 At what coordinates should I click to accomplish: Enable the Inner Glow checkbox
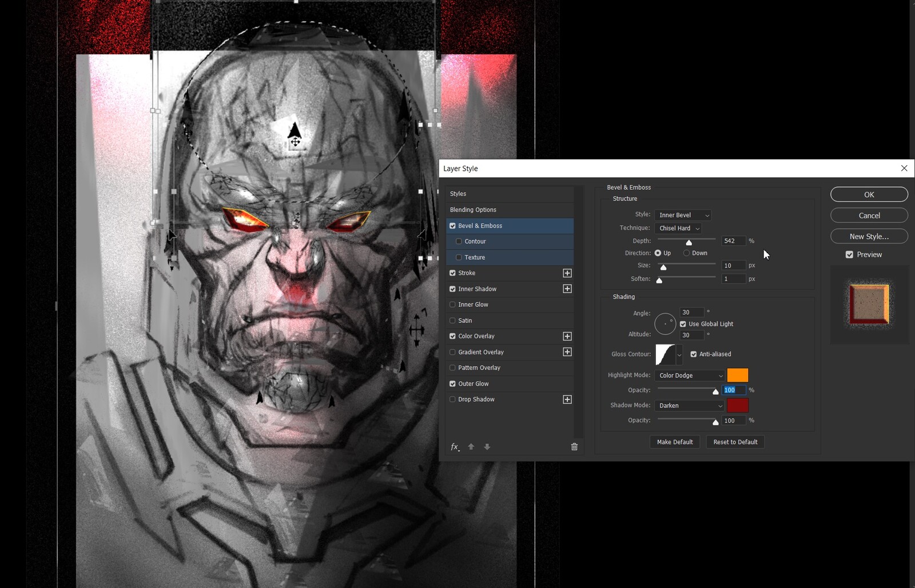452,305
